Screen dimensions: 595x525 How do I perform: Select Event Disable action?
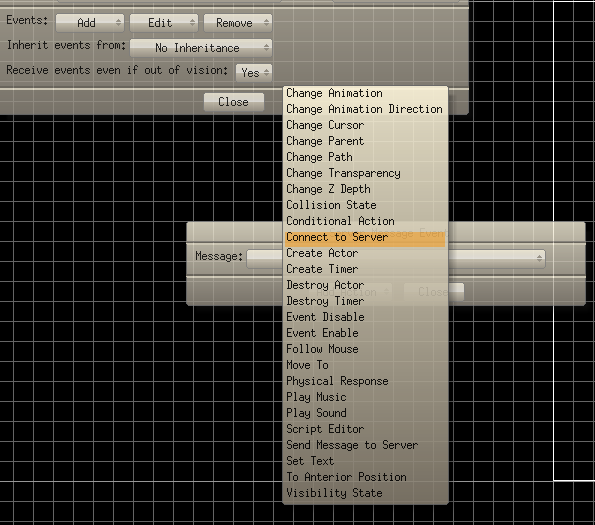(365, 317)
